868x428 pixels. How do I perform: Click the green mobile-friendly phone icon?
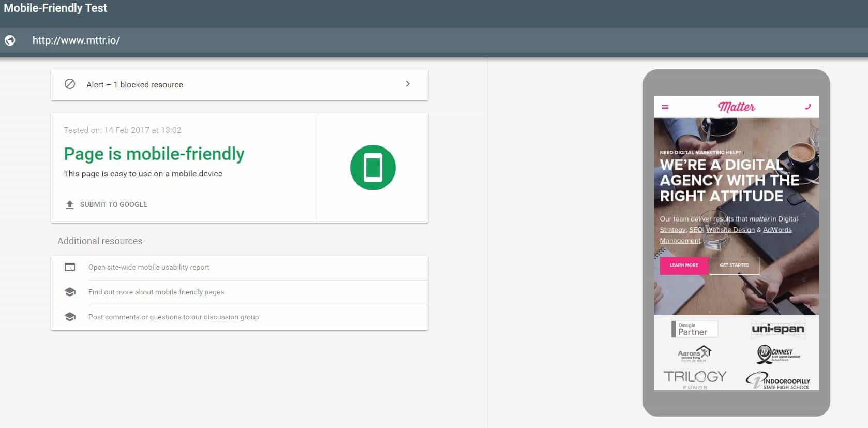point(372,168)
